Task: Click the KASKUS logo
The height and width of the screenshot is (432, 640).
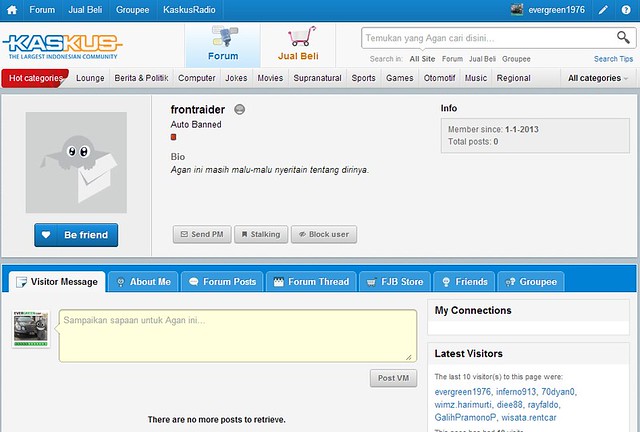Action: pos(62,45)
